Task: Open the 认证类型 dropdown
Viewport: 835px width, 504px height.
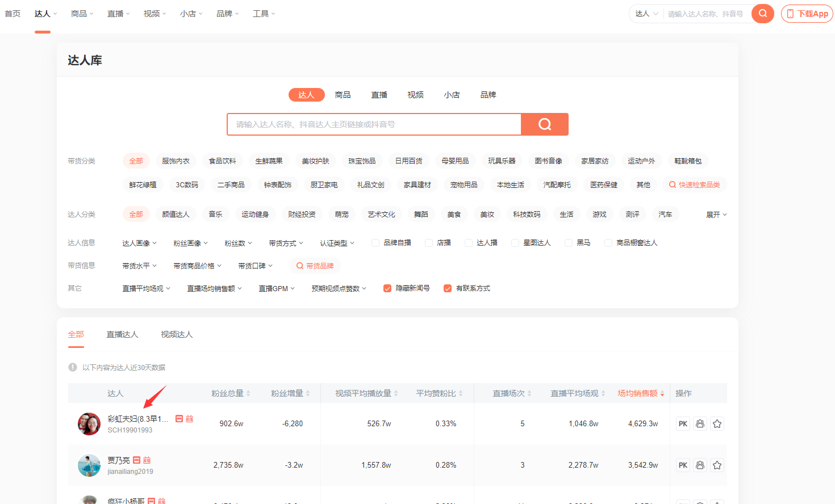Action: tap(337, 243)
